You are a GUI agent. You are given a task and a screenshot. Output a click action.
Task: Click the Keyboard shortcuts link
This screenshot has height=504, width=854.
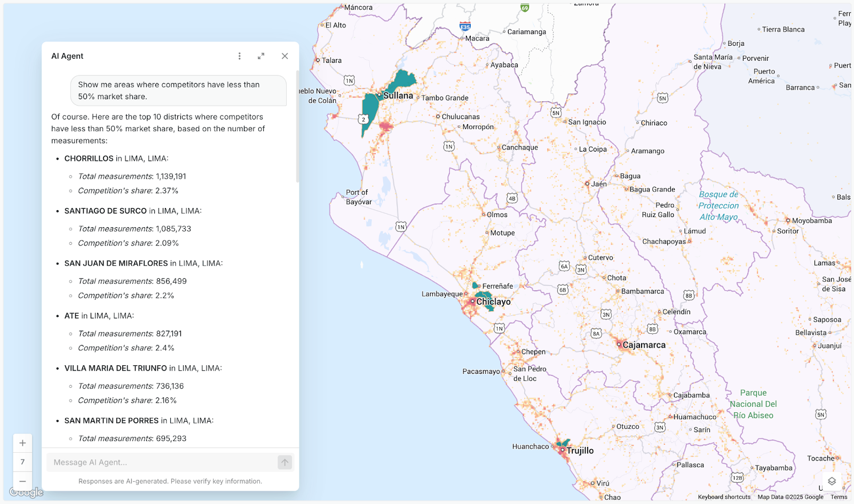724,497
